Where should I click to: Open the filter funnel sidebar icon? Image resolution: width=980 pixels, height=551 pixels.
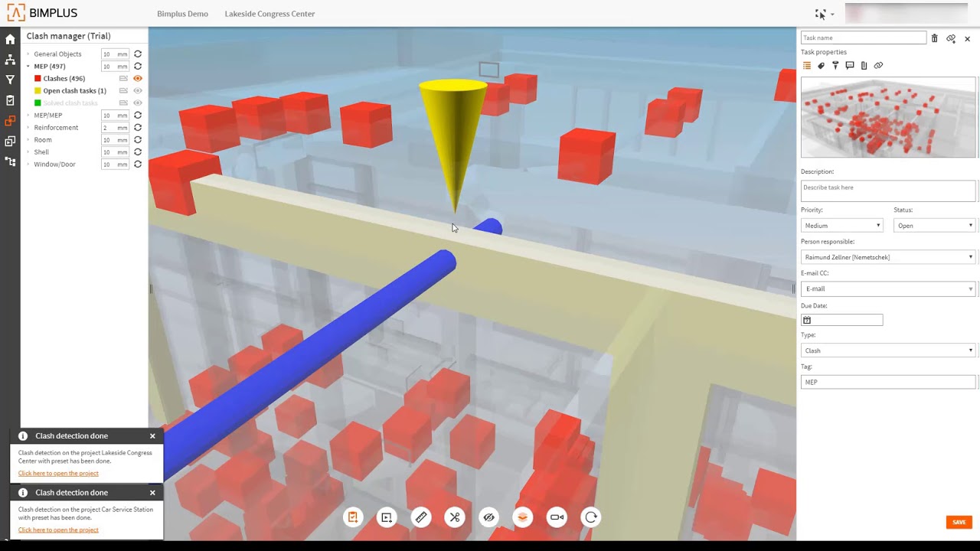tap(10, 80)
